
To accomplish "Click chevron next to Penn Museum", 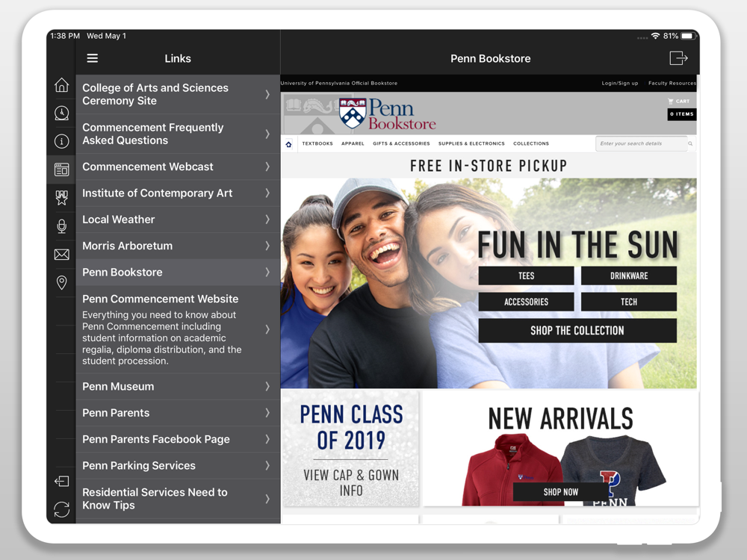I will point(267,386).
